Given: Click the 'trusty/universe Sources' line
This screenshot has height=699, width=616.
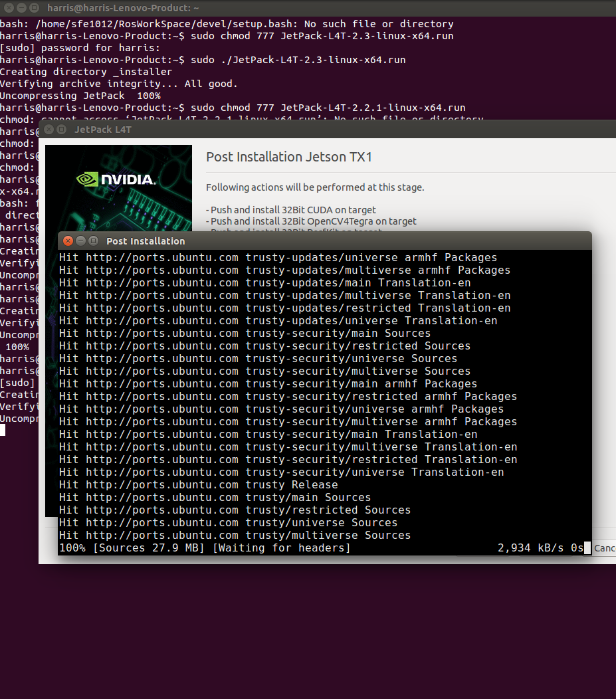Looking at the screenshot, I should pos(228,522).
